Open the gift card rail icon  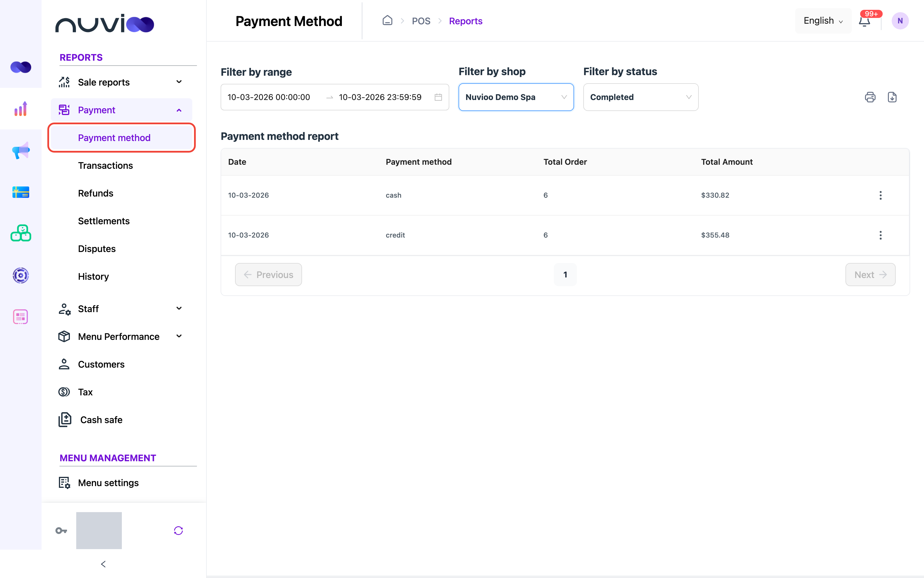pyautogui.click(x=21, y=192)
